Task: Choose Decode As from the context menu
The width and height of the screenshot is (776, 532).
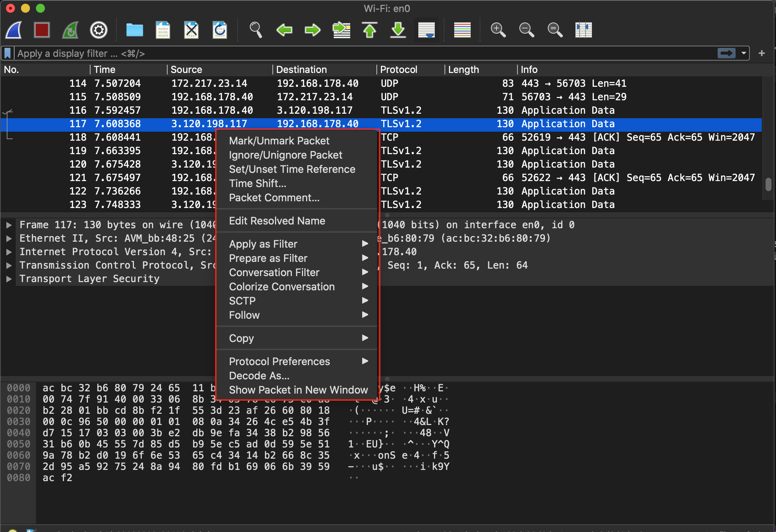Action: coord(259,376)
